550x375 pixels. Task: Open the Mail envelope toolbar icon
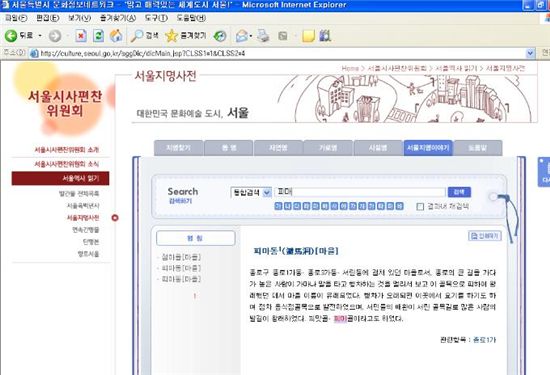[x=242, y=36]
